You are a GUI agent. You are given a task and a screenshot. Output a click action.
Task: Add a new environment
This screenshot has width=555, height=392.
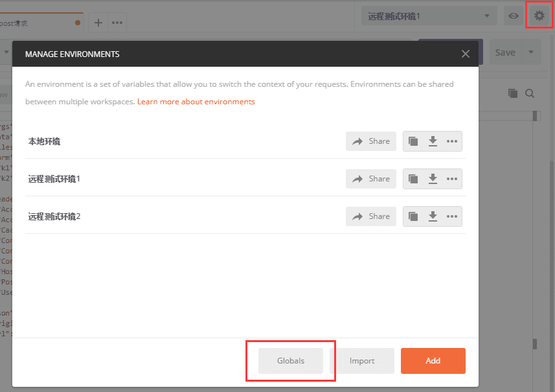click(433, 361)
